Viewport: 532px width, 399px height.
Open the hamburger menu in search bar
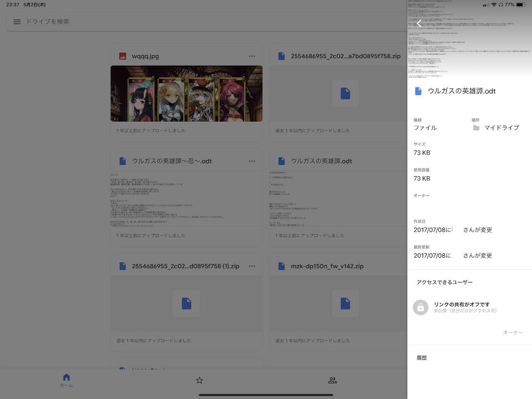(x=17, y=22)
